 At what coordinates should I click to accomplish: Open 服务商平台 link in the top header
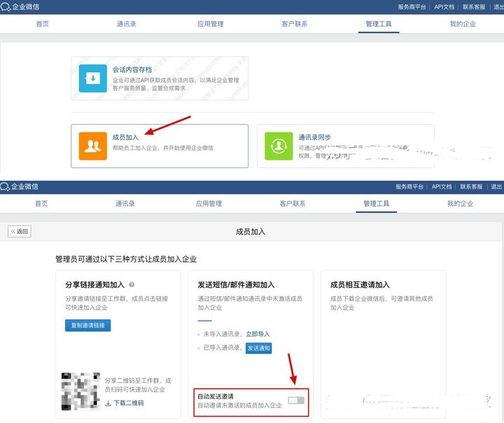tap(412, 6)
